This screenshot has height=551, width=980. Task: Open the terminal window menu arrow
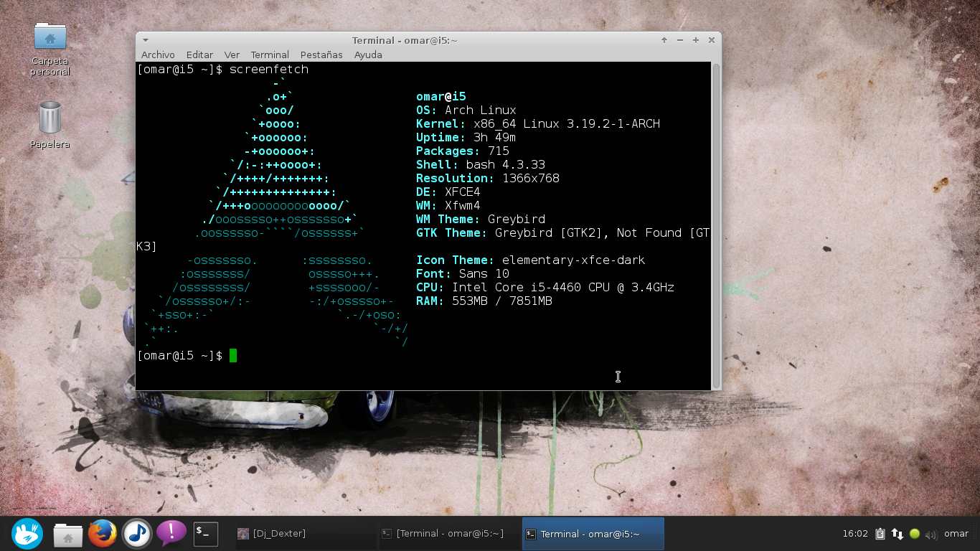(x=145, y=40)
